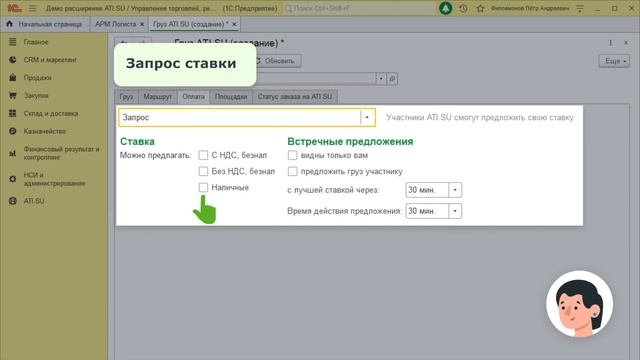Click the search field Ctrl+Shift+F
This screenshot has height=360, width=640.
[x=359, y=8]
